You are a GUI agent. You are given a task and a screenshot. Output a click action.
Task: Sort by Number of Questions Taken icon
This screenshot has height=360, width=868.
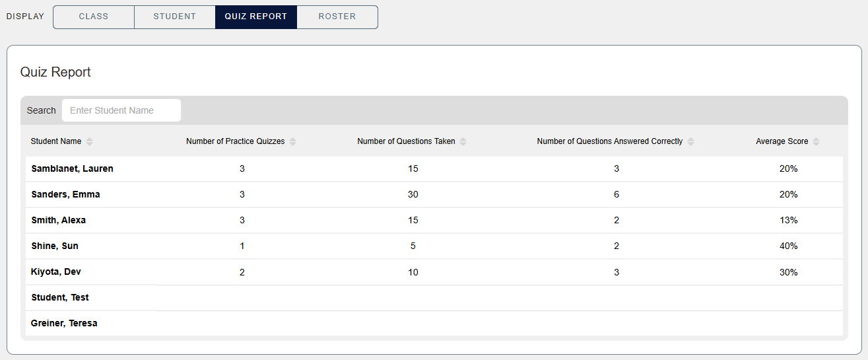click(x=463, y=141)
